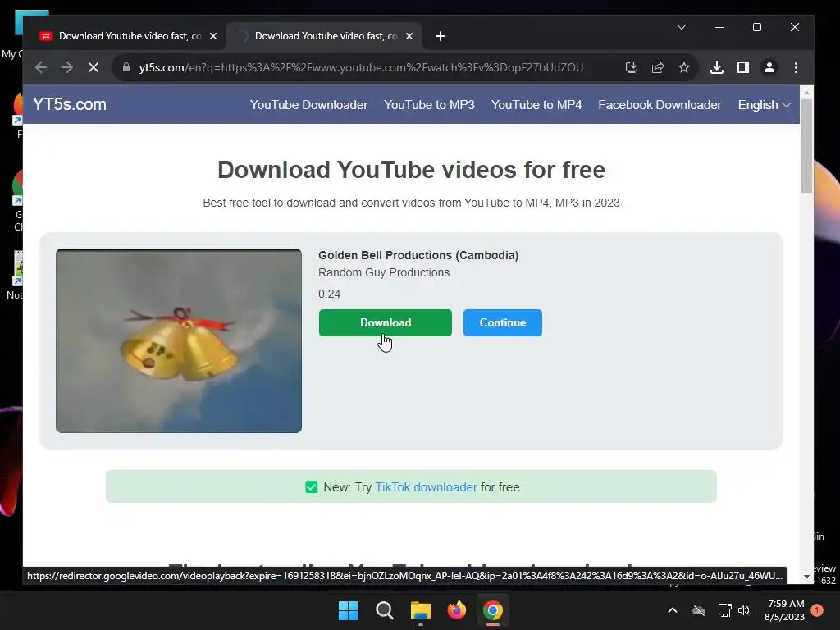Show hidden system tray icons
The height and width of the screenshot is (630, 840).
click(673, 610)
